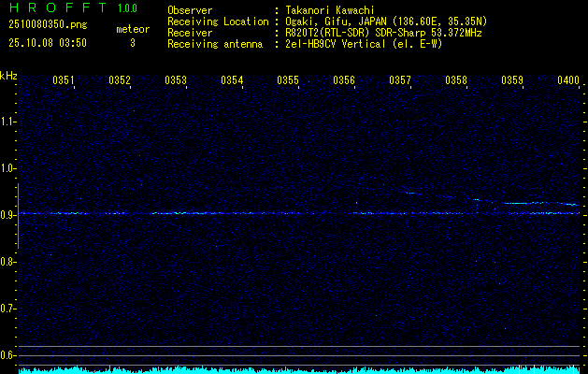Click the 0.8 kHz axis label

click(x=7, y=262)
